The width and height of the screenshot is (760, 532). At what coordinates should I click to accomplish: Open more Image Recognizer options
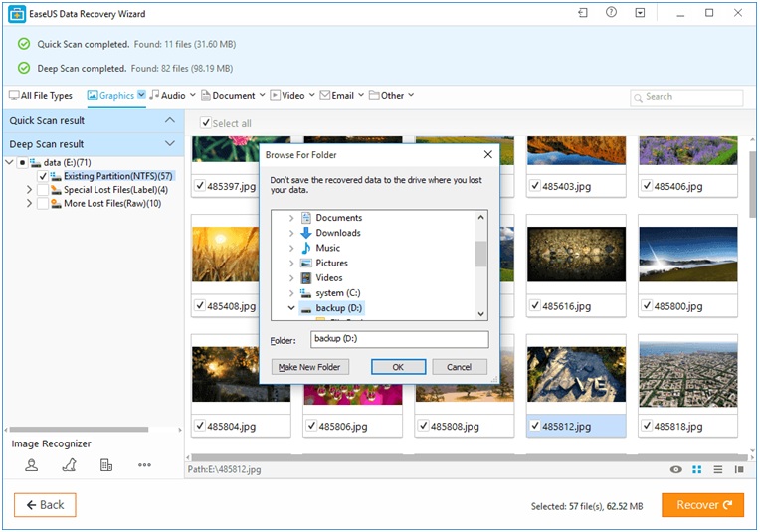coord(144,464)
